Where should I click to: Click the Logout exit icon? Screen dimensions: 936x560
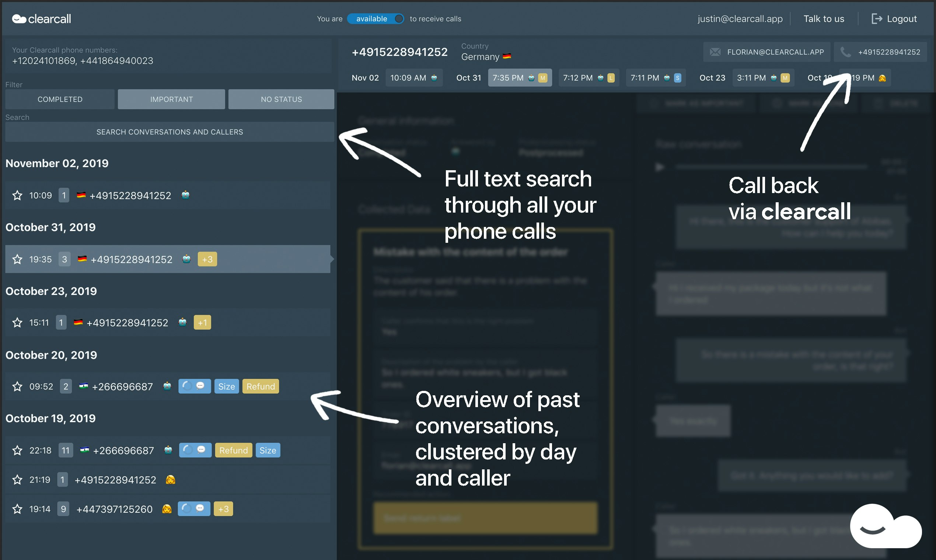(x=876, y=18)
